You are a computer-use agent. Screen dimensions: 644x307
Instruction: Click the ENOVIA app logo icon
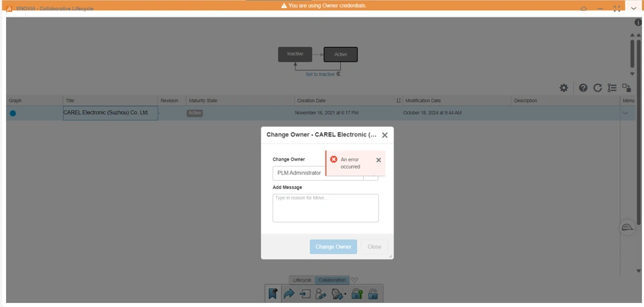pos(9,9)
